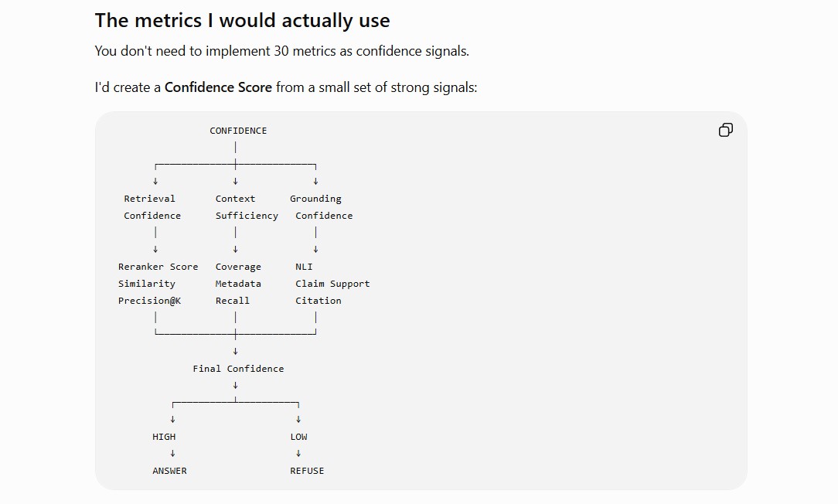
Task: Click the CONFIDENCE root node text
Action: tap(238, 131)
